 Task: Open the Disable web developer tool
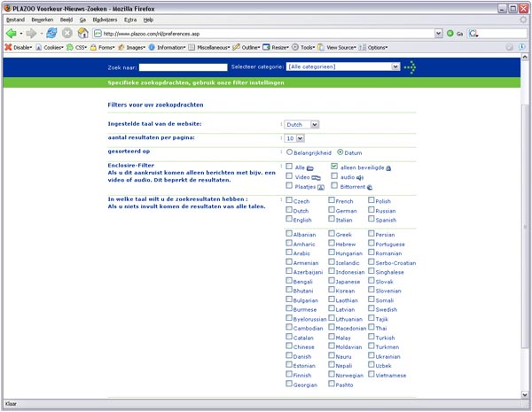[x=20, y=48]
